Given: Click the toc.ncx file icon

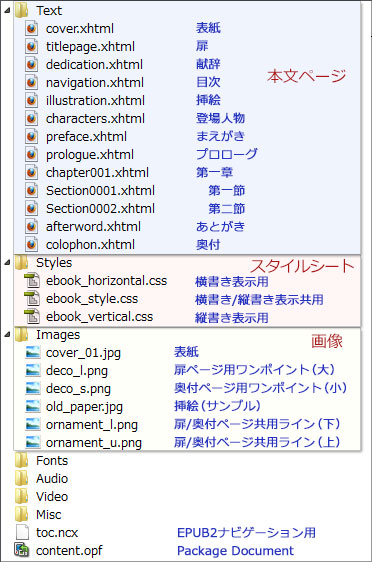Looking at the screenshot, I should [x=22, y=532].
